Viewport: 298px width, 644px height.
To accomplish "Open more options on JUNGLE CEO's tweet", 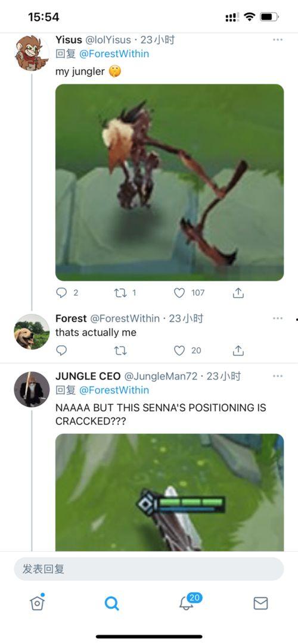I will pyautogui.click(x=278, y=376).
